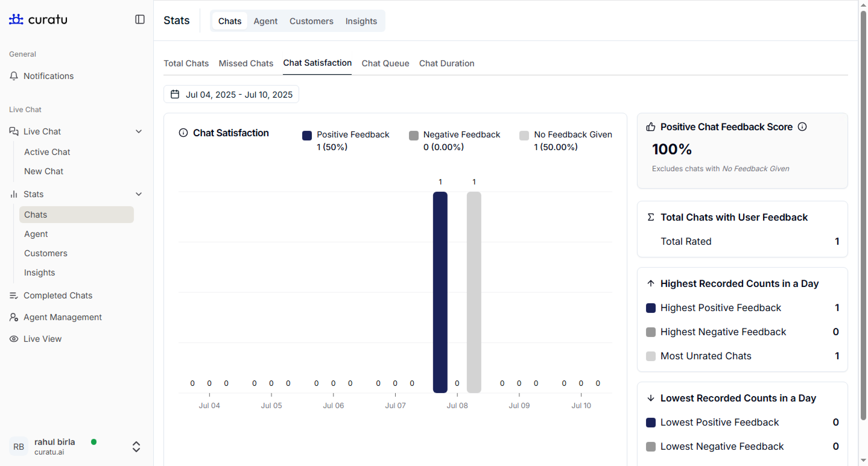Screen dimensions: 868x466
Task: Click the curatu logo icon
Action: point(16,19)
